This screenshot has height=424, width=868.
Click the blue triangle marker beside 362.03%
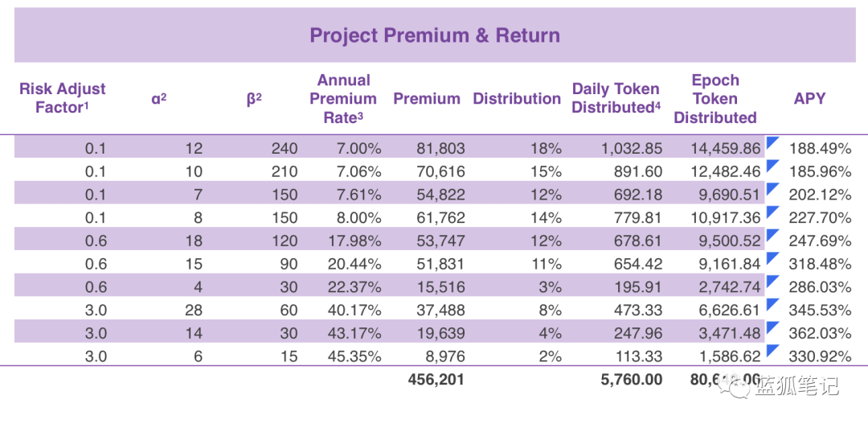point(772,328)
